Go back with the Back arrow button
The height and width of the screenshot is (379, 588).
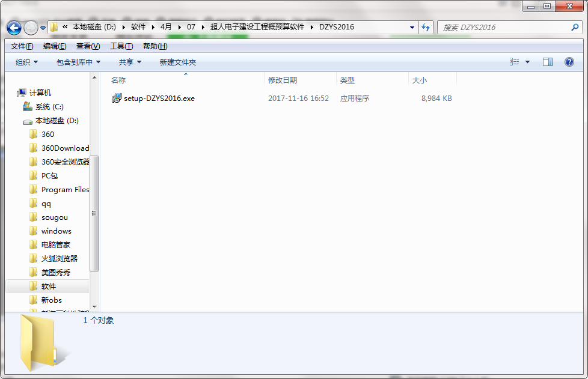click(14, 28)
